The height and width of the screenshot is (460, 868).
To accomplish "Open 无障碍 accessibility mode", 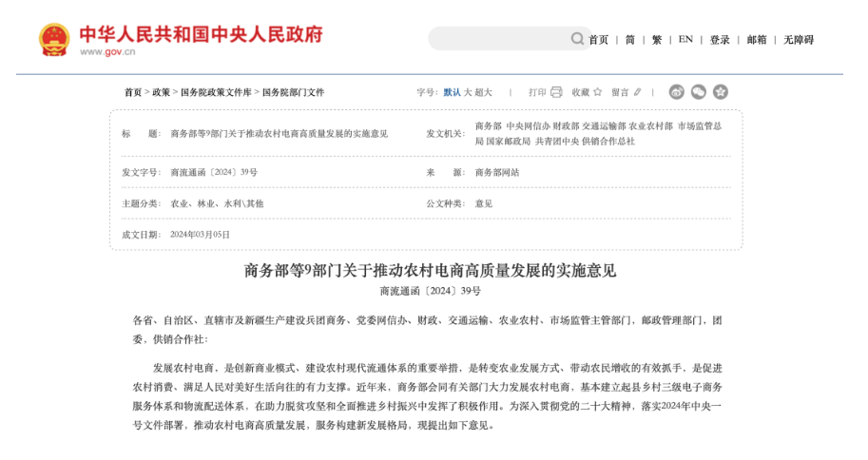I will click(799, 40).
